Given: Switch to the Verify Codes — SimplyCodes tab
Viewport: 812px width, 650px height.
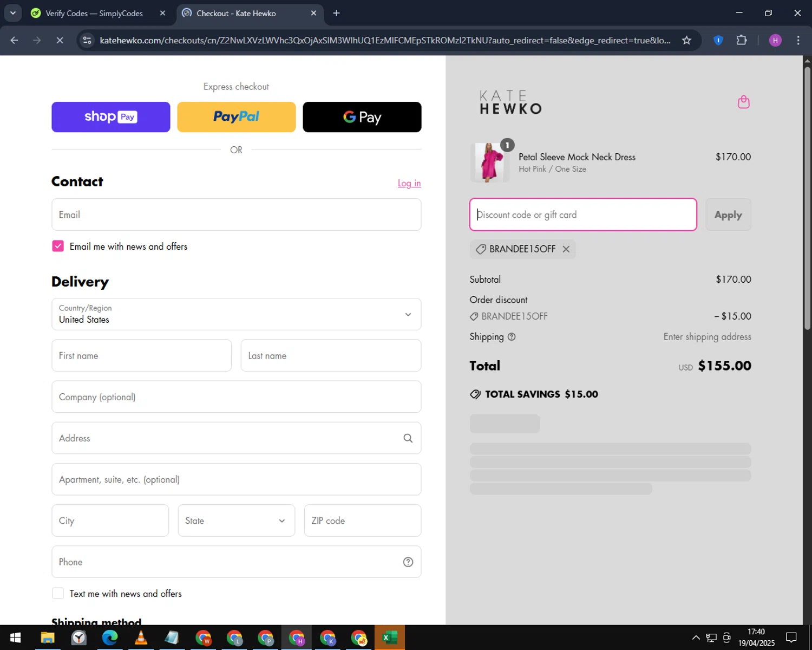Looking at the screenshot, I should (x=94, y=13).
